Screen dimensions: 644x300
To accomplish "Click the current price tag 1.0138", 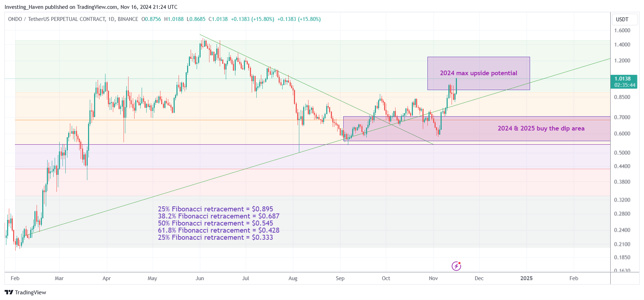I will click(623, 79).
